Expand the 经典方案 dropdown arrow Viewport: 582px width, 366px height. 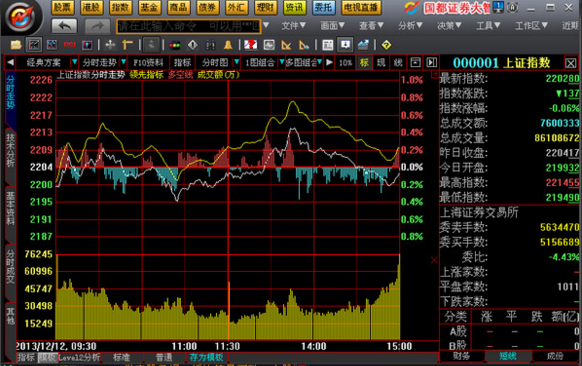pos(74,62)
